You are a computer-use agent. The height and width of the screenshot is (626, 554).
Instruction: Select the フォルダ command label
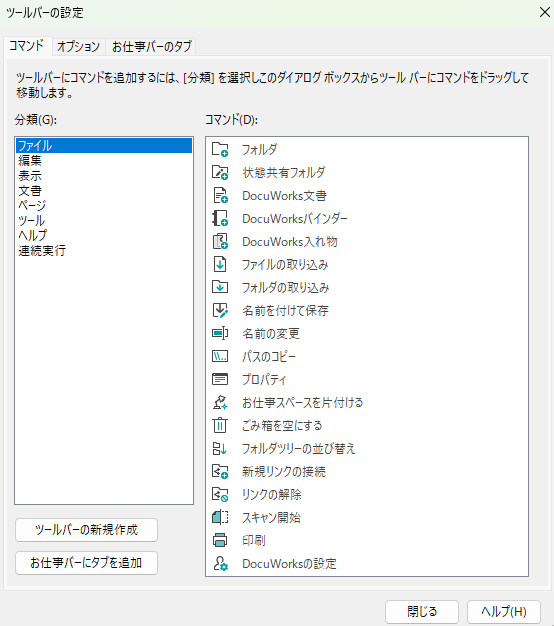(x=259, y=150)
